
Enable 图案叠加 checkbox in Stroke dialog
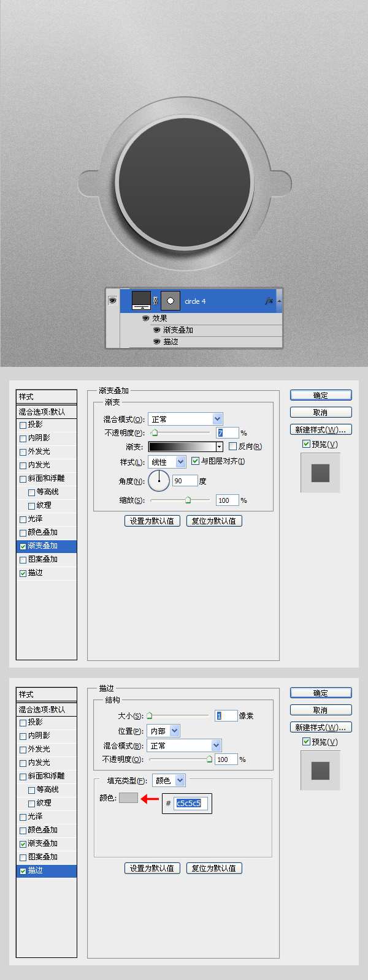click(x=23, y=857)
